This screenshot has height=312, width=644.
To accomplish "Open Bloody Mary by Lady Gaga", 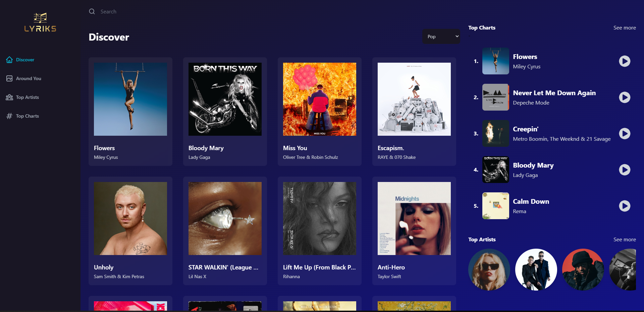I will (225, 112).
